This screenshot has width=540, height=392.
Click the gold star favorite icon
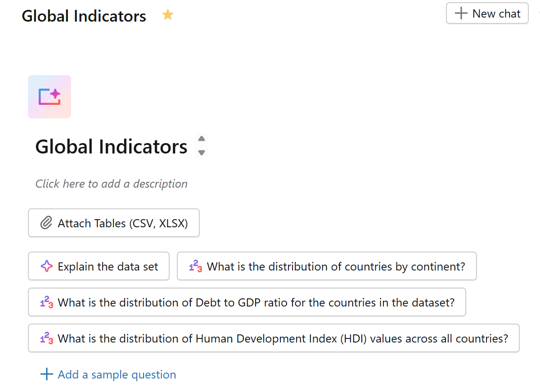(x=168, y=16)
